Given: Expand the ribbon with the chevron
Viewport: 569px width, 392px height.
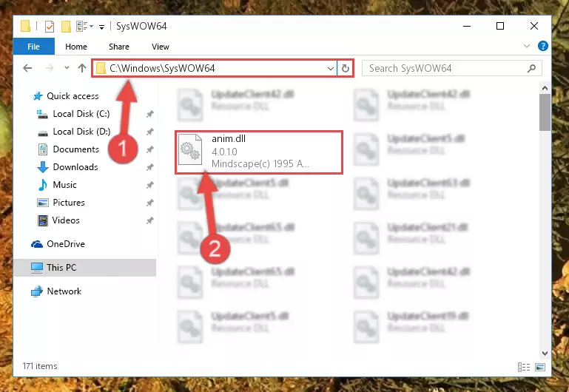Looking at the screenshot, I should coord(527,46).
